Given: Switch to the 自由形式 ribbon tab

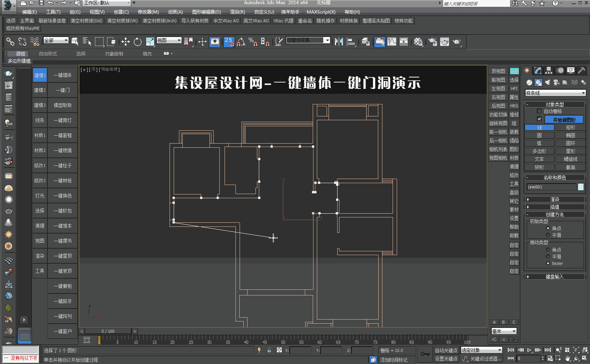Looking at the screenshot, I should pos(48,54).
